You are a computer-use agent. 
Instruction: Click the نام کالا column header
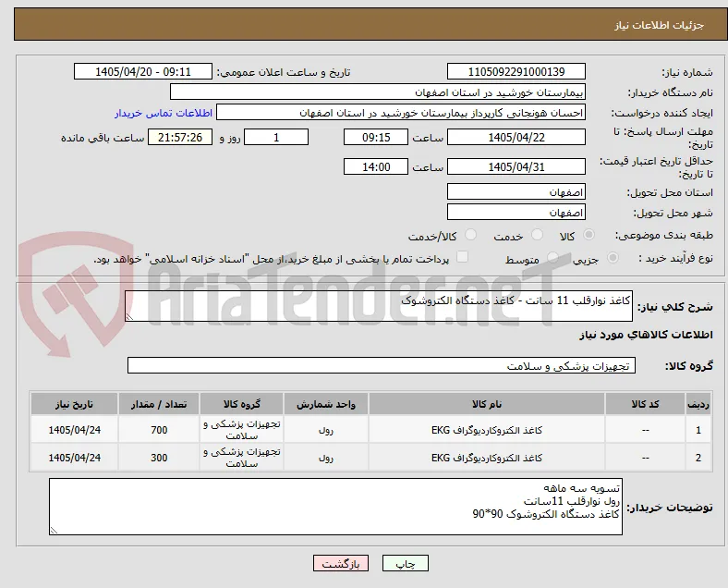pyautogui.click(x=487, y=404)
